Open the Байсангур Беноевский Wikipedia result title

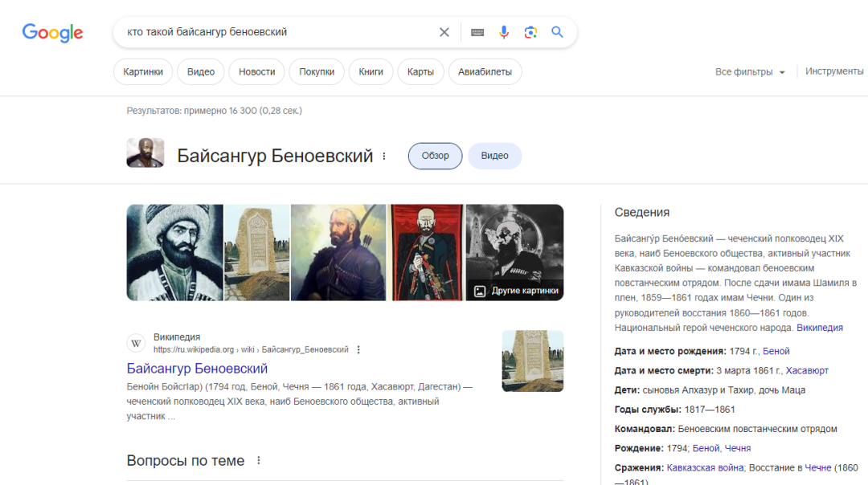(197, 369)
